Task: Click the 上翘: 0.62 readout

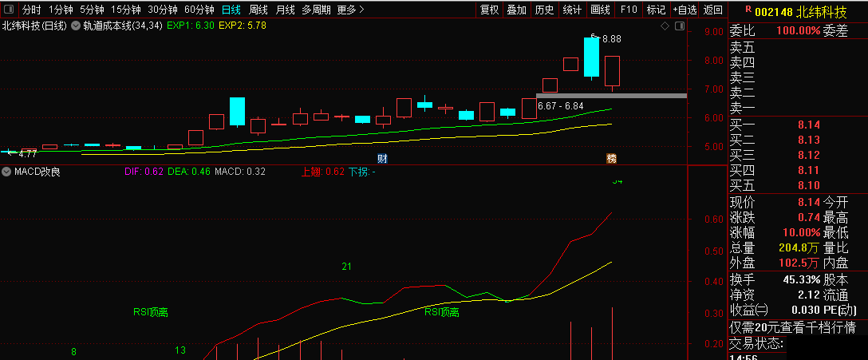Action: (x=323, y=172)
